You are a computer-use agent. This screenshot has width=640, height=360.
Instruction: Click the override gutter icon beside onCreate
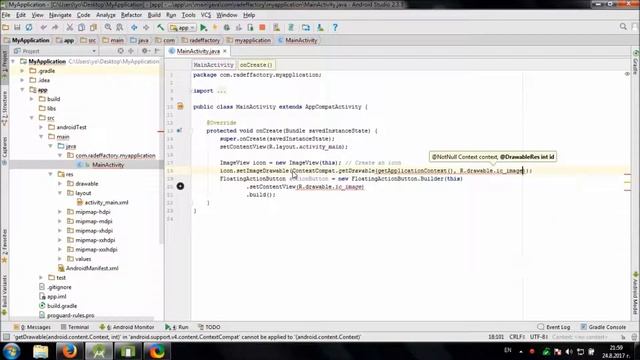click(180, 131)
